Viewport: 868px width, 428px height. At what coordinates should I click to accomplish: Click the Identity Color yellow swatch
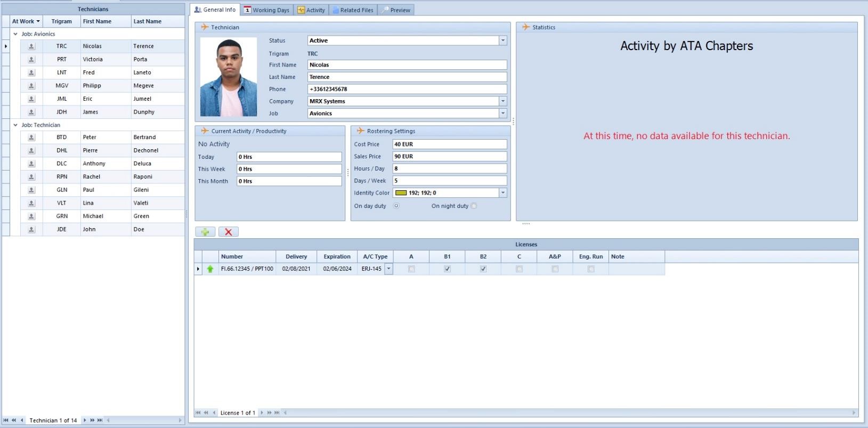[x=401, y=193]
